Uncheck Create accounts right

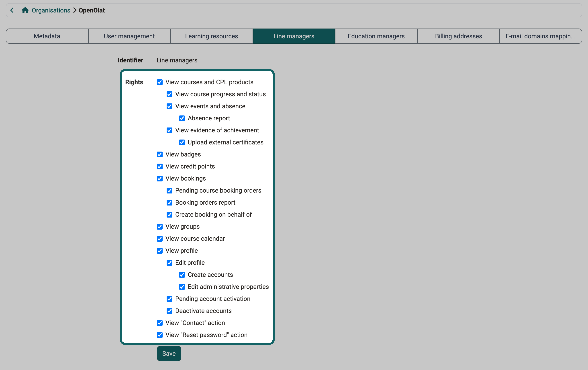click(x=182, y=275)
